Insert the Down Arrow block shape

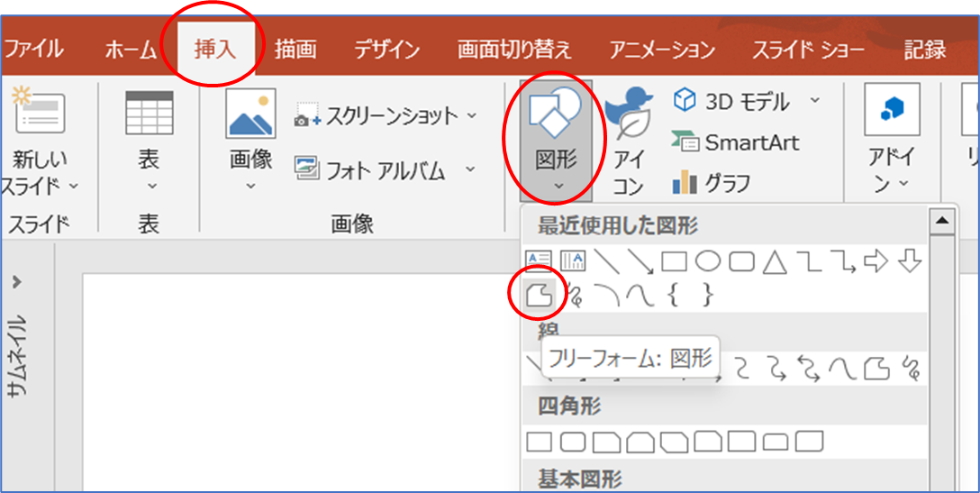point(910,261)
